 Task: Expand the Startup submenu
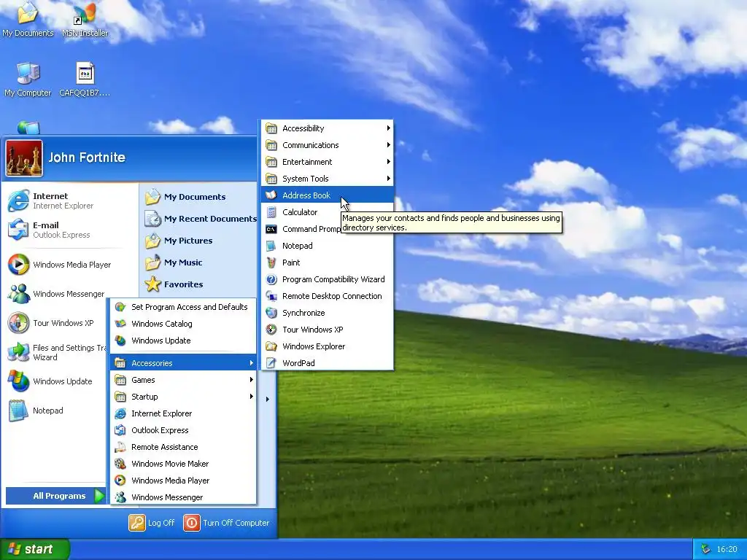pos(183,396)
